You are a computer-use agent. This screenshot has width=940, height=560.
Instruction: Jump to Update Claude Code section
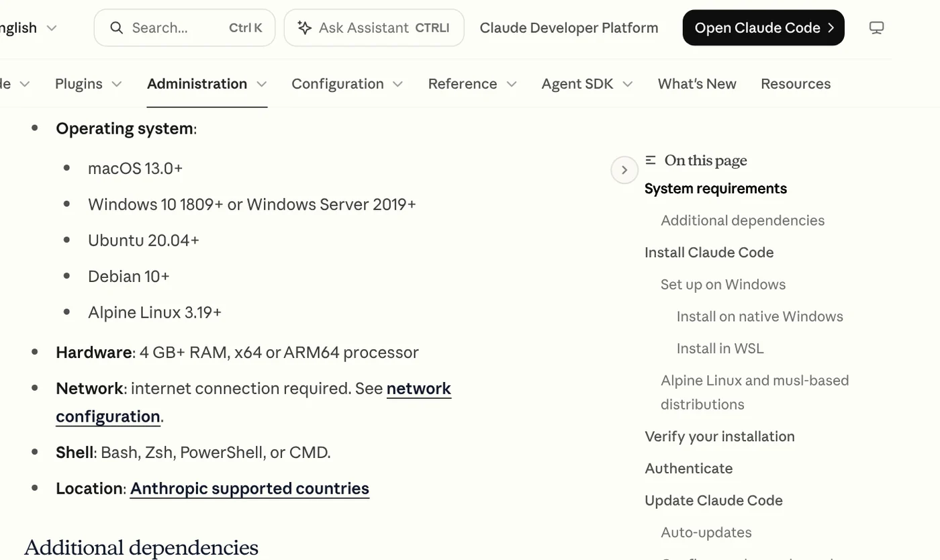pos(714,501)
